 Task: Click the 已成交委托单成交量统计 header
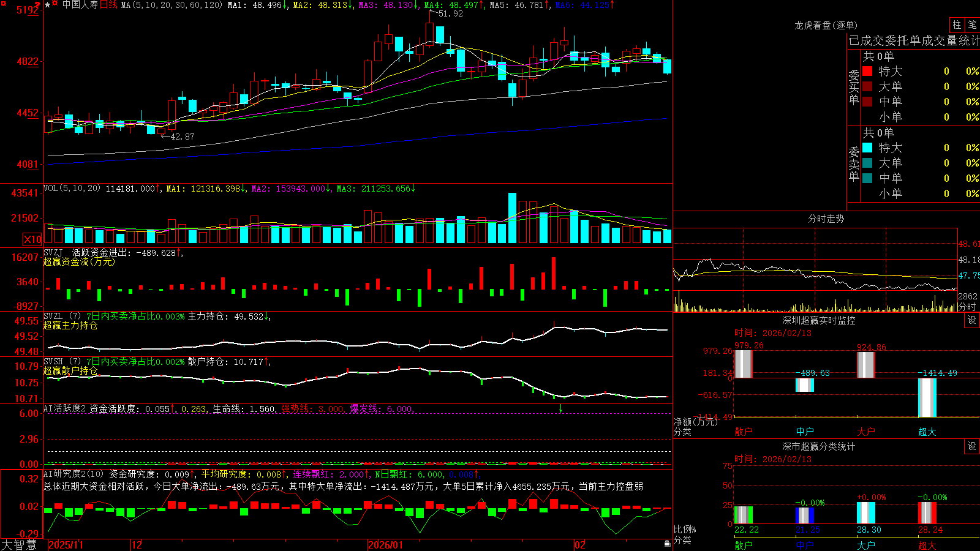[914, 40]
